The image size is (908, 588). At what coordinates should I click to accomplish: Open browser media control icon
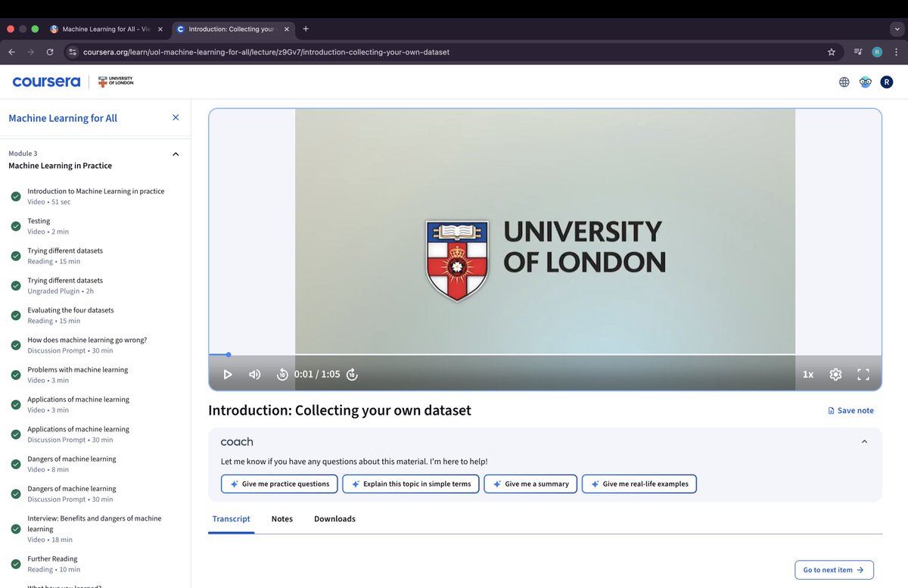pos(858,52)
